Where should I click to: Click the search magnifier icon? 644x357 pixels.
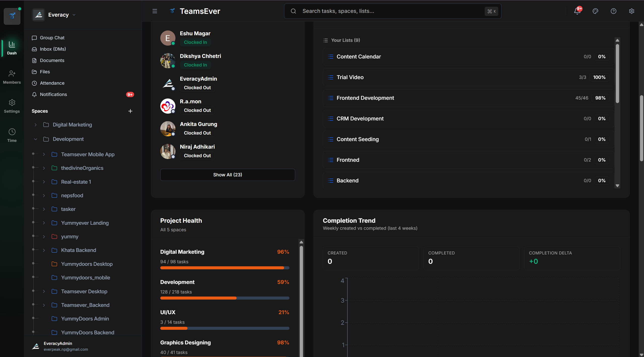[293, 11]
